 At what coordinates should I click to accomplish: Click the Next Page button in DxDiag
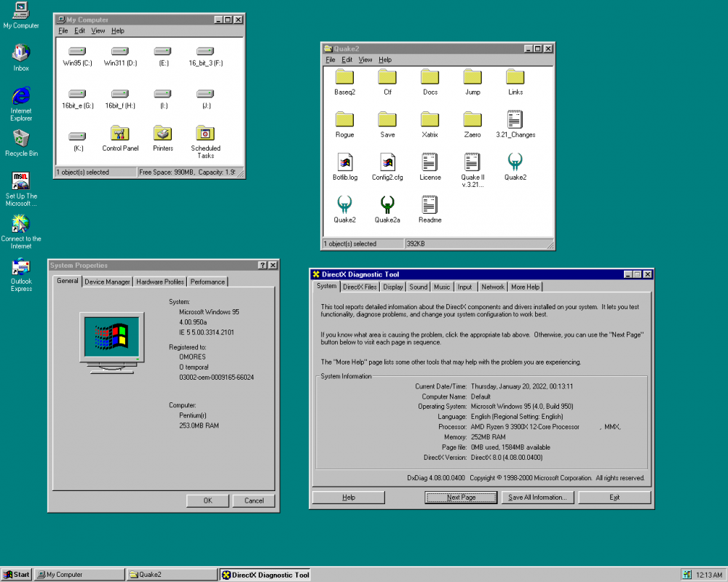[x=460, y=497]
